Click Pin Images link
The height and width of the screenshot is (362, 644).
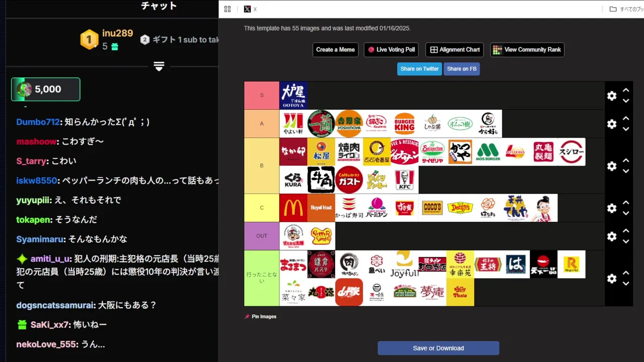pos(261,317)
